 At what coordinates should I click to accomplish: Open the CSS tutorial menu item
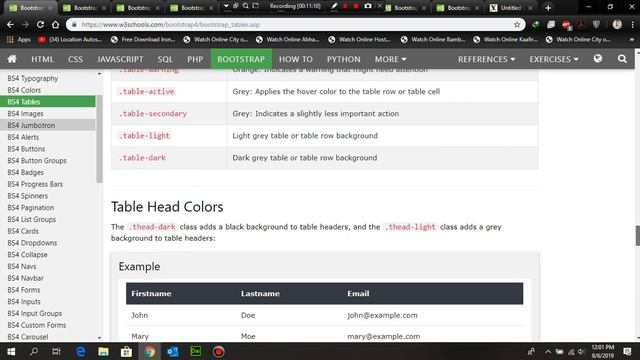coord(76,59)
